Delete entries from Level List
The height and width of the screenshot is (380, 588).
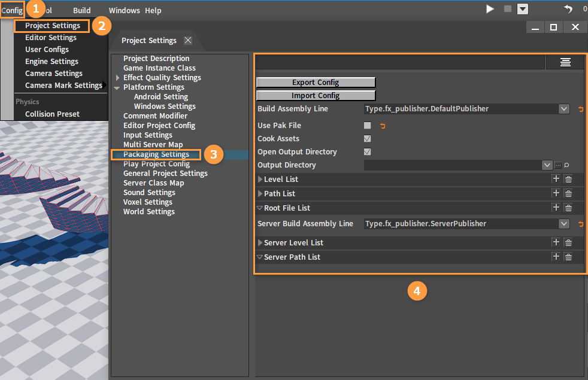[x=568, y=179]
